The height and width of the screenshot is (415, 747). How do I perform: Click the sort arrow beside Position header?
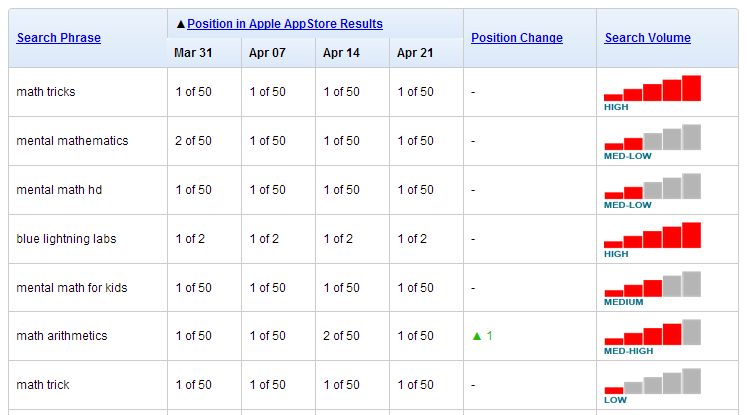[181, 24]
